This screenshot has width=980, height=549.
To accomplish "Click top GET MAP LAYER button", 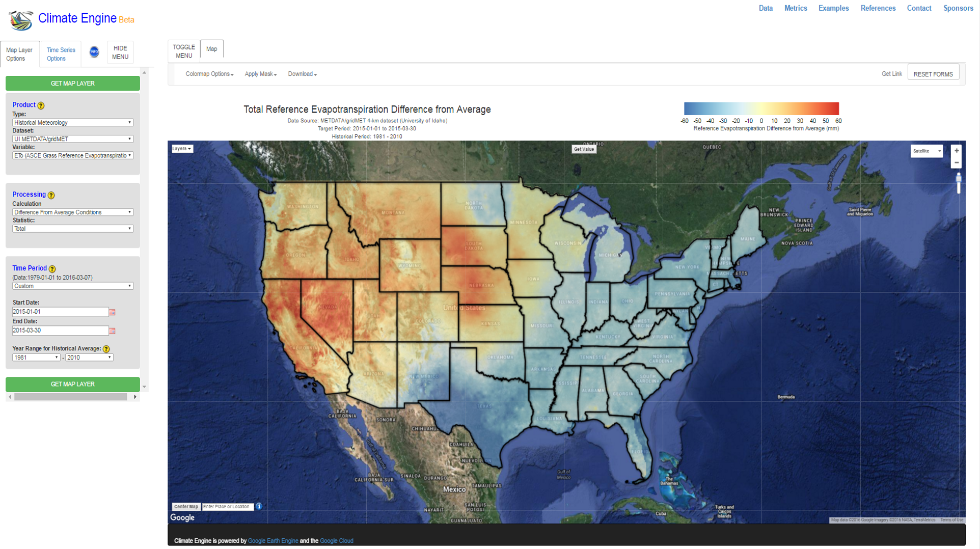I will pyautogui.click(x=73, y=84).
